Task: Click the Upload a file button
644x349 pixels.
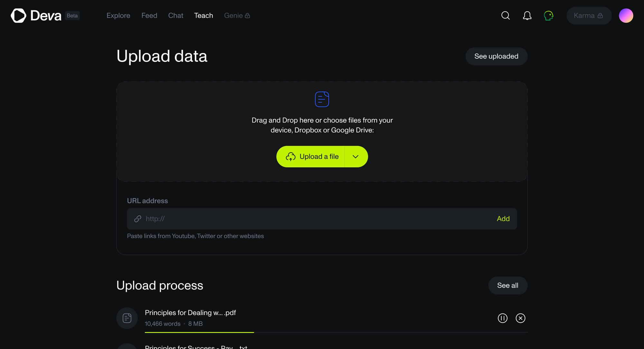Action: click(x=311, y=157)
